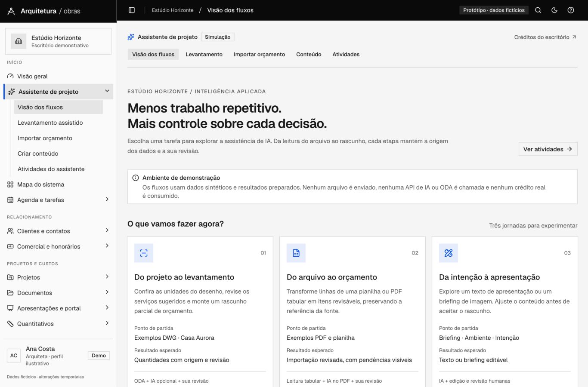Open help question mark icon

571,10
